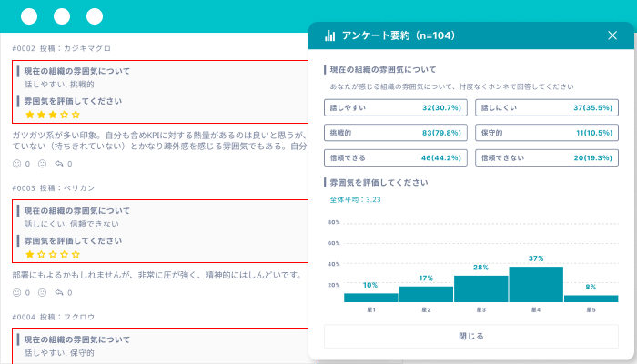The width and height of the screenshot is (637, 364).
Task: Click the bar chart icon in survey summary header
Action: click(330, 35)
